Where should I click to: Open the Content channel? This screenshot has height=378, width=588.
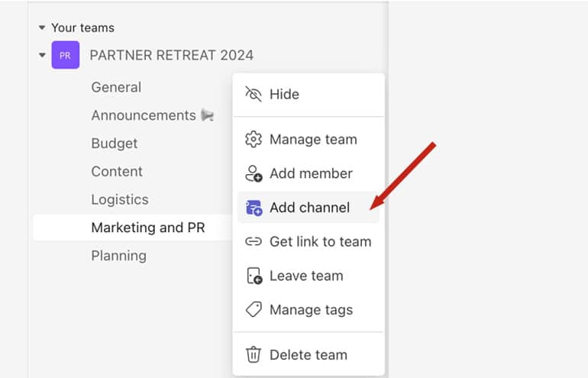(x=117, y=171)
